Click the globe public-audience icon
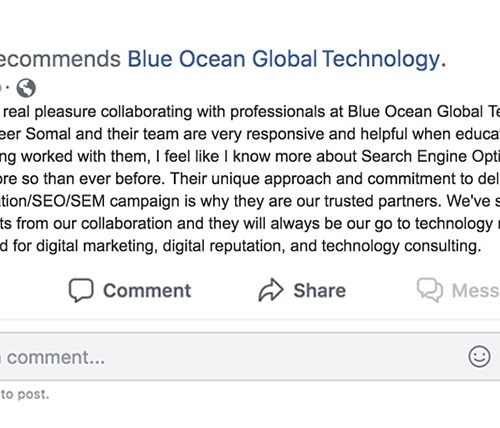This screenshot has height=428, width=500. 26,88
